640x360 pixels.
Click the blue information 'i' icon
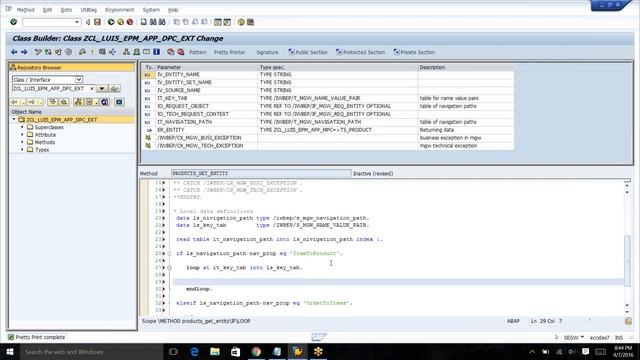(156, 52)
